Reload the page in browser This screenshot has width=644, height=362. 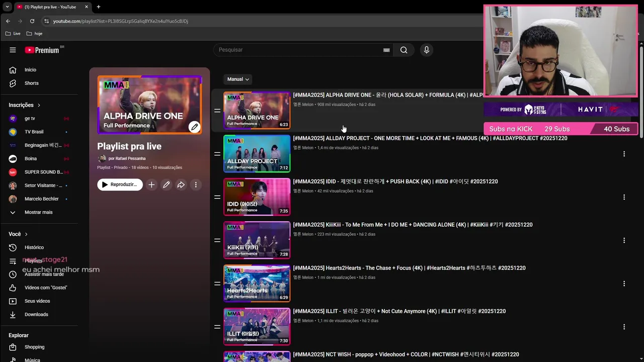tap(32, 21)
